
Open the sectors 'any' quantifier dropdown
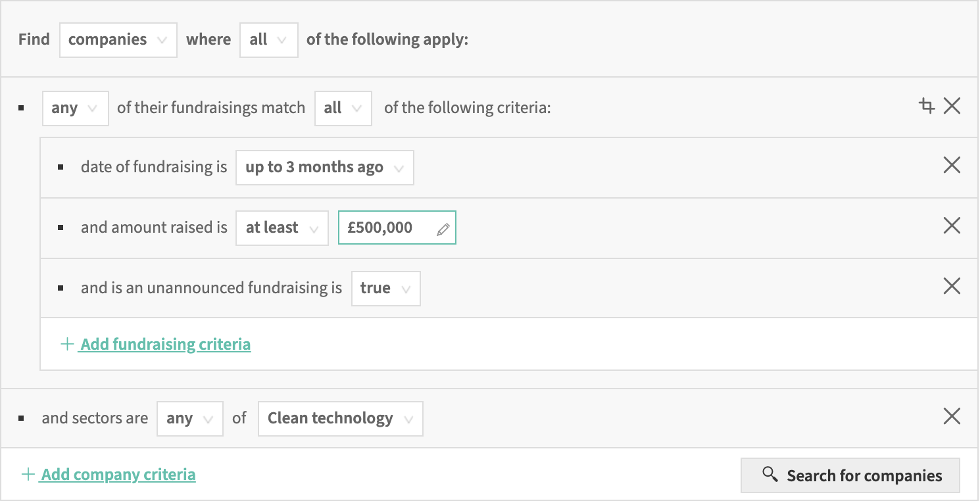(189, 419)
